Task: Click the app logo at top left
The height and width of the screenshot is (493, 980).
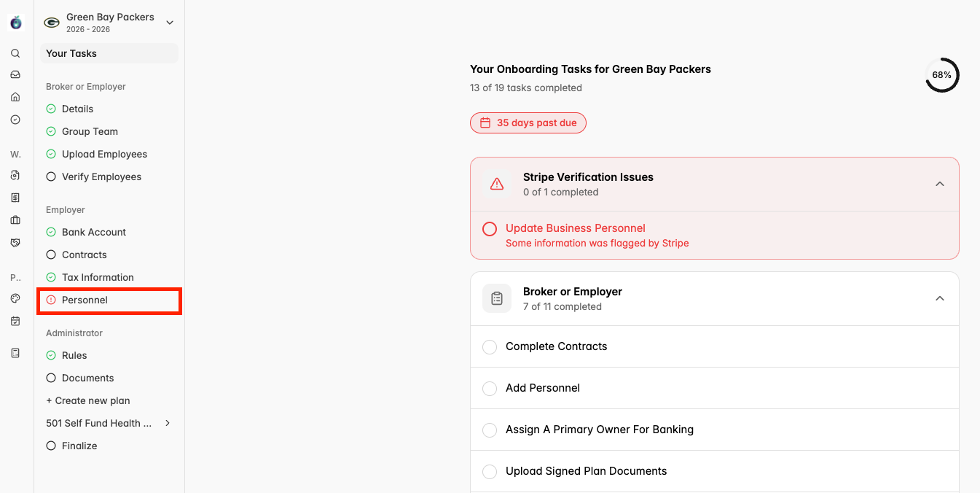Action: (x=16, y=23)
